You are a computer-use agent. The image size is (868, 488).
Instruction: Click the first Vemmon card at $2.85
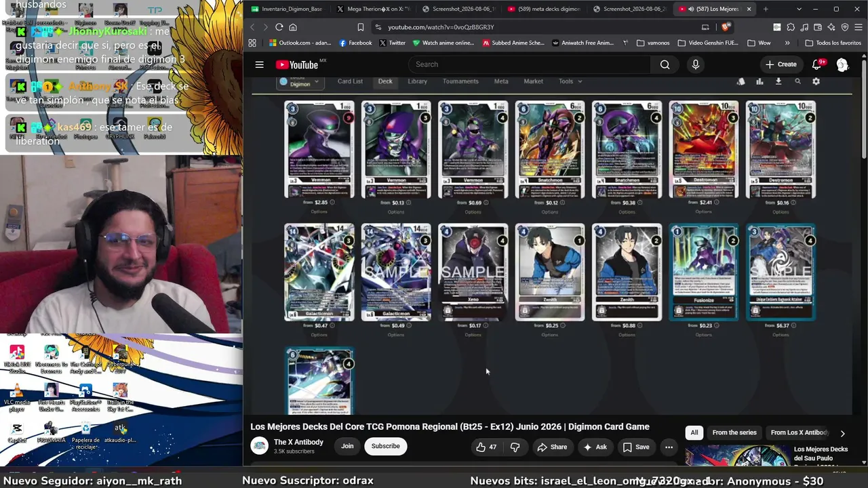point(319,150)
